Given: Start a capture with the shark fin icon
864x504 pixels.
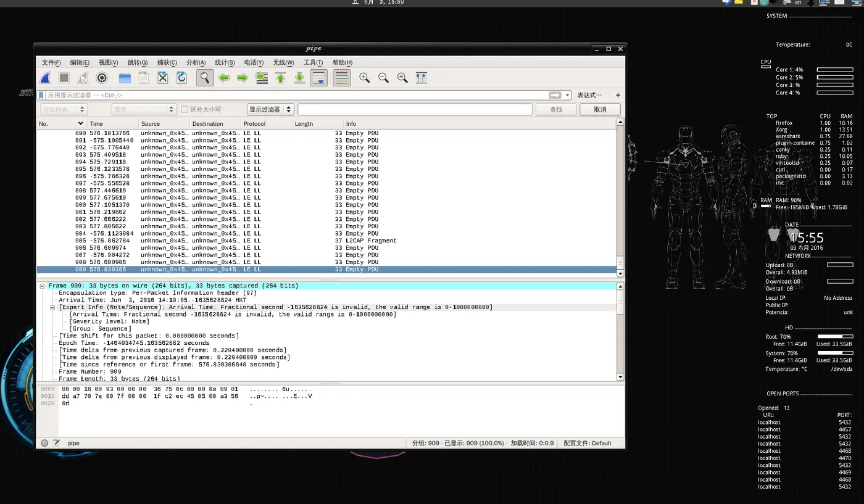Looking at the screenshot, I should point(45,78).
